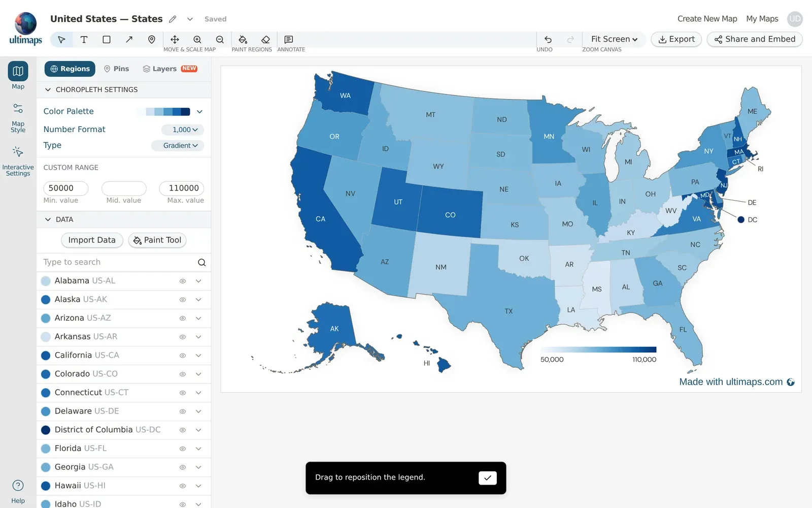Expand the Georgia row options

point(198,467)
